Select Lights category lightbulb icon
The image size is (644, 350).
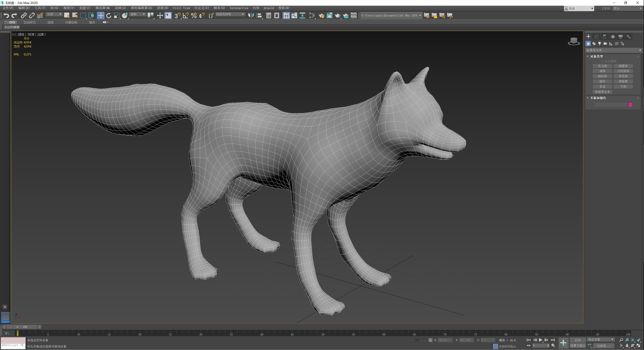coord(599,44)
